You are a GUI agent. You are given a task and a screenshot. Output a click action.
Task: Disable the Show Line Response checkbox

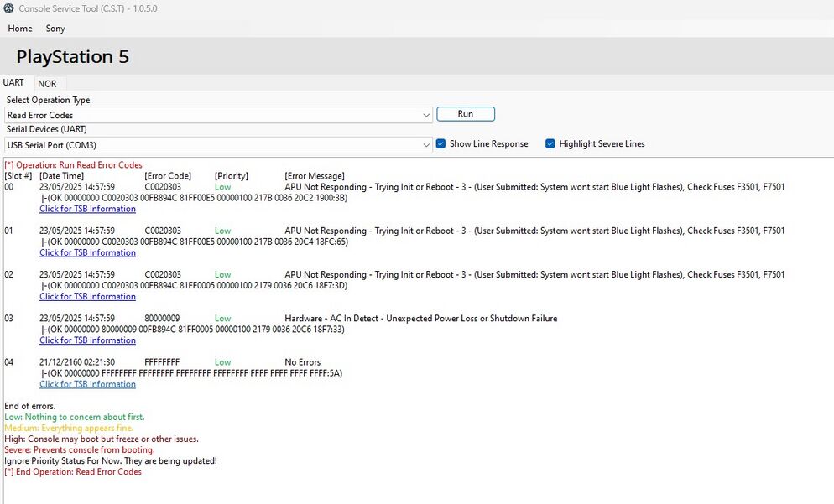tap(440, 143)
